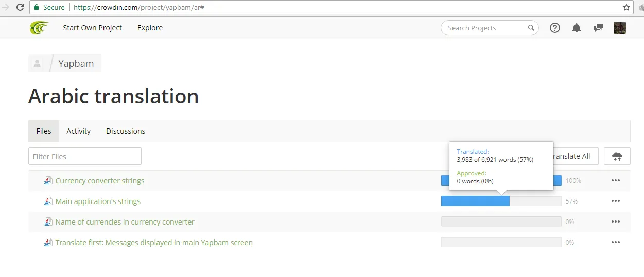Click the file icon beside Translate first
The image size is (644, 277).
click(x=48, y=242)
